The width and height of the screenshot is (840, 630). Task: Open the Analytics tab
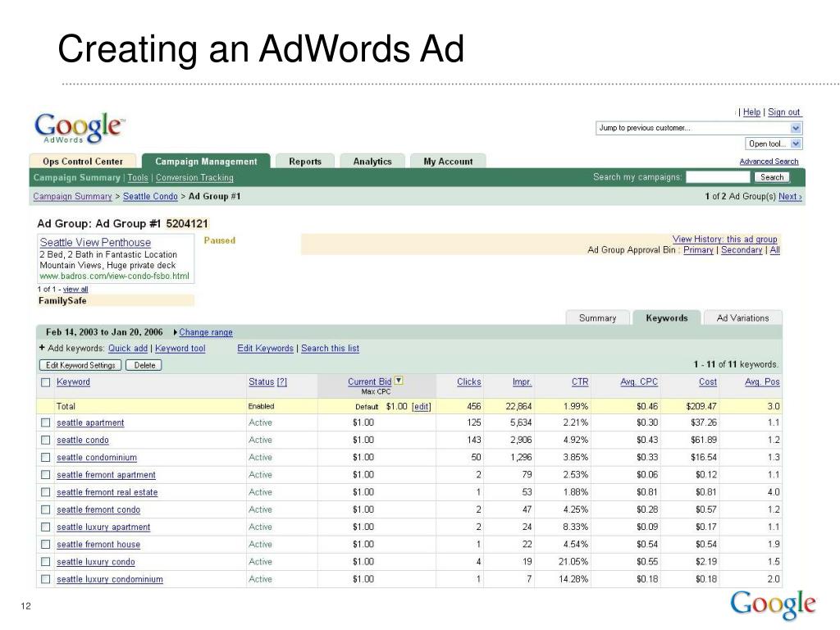372,162
